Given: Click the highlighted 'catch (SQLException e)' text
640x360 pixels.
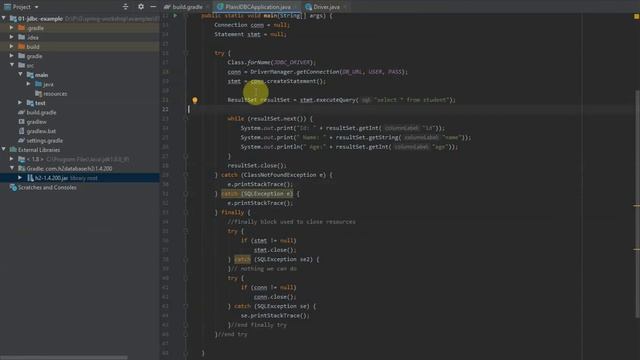Looking at the screenshot, I should click(257, 194).
